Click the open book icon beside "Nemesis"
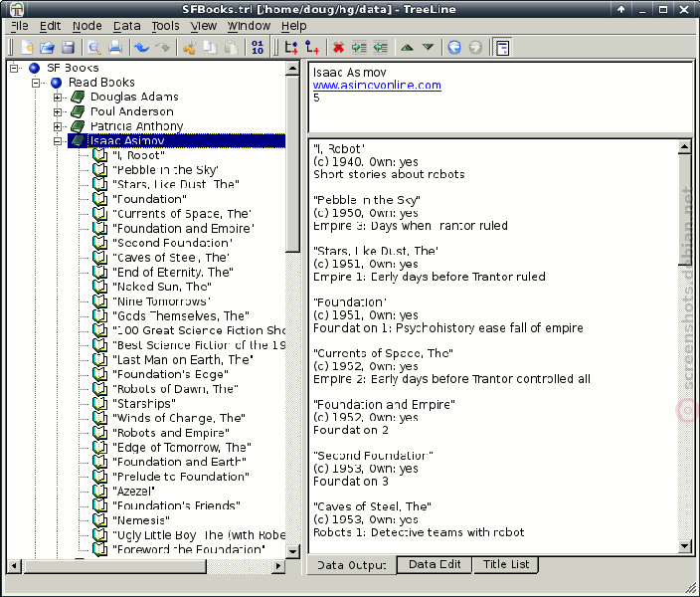The height and width of the screenshot is (597, 700). 100,520
